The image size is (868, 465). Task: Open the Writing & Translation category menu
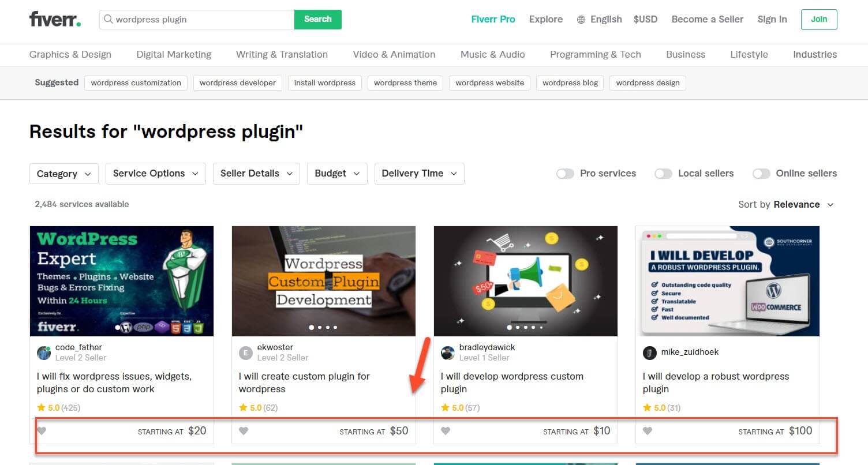click(282, 54)
